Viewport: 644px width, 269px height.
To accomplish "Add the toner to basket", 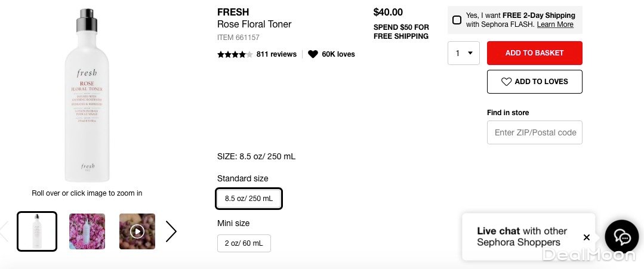I will [534, 53].
